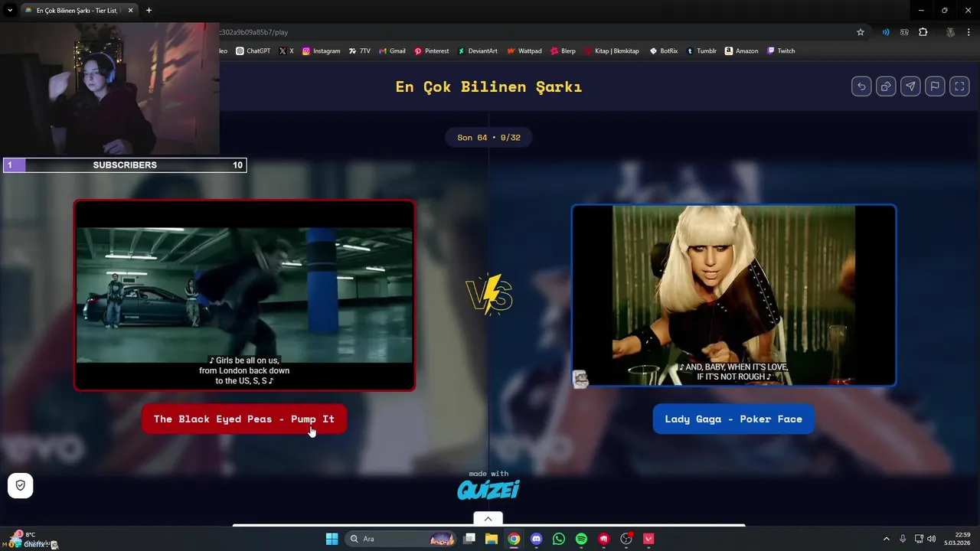Viewport: 980px width, 551px height.
Task: Open the tab search dropdown arrow
Action: [x=10, y=11]
